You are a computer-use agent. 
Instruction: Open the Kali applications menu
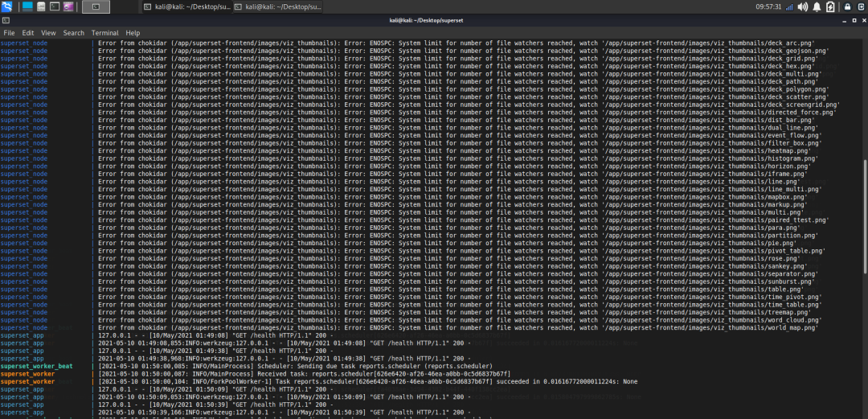[x=7, y=6]
